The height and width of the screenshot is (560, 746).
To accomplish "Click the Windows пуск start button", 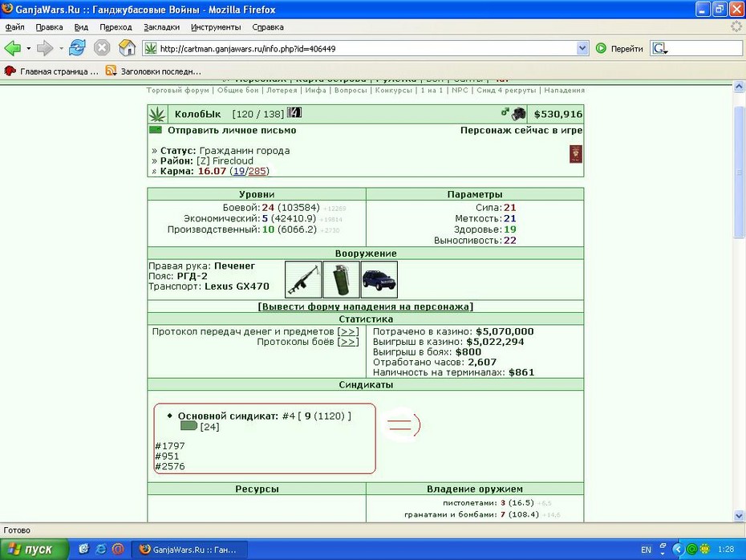I will [34, 550].
